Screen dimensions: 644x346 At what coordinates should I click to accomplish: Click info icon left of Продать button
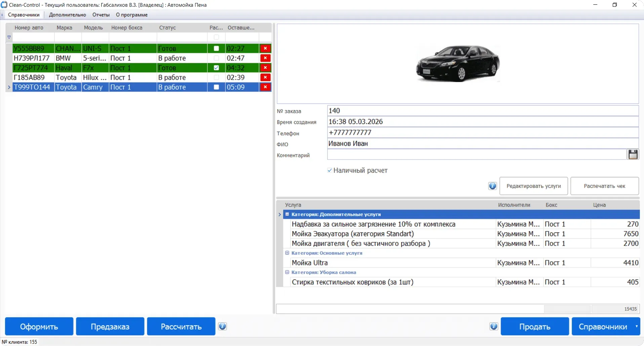(x=493, y=327)
